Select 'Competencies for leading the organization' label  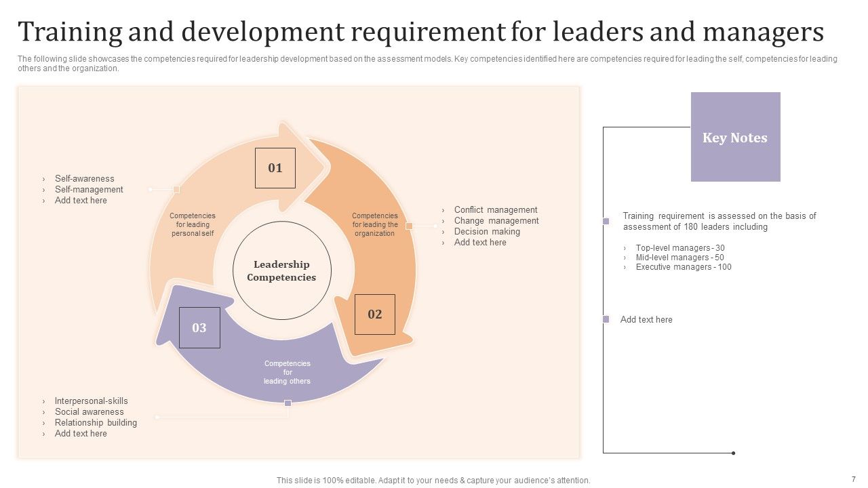click(375, 224)
